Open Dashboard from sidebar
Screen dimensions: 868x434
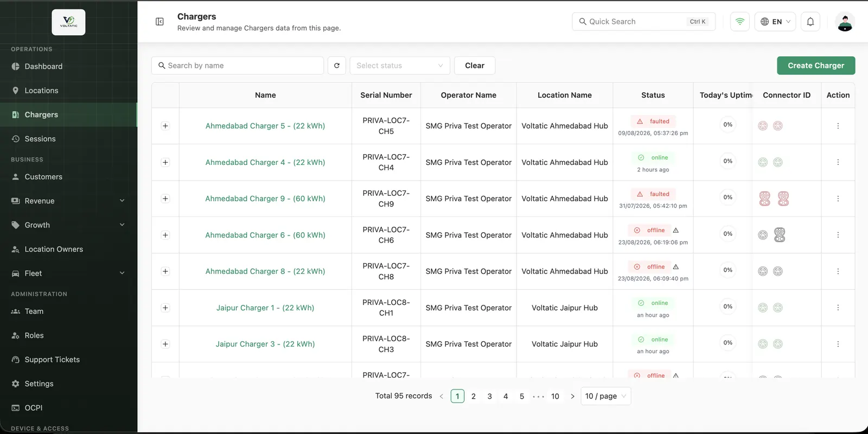pos(68,66)
